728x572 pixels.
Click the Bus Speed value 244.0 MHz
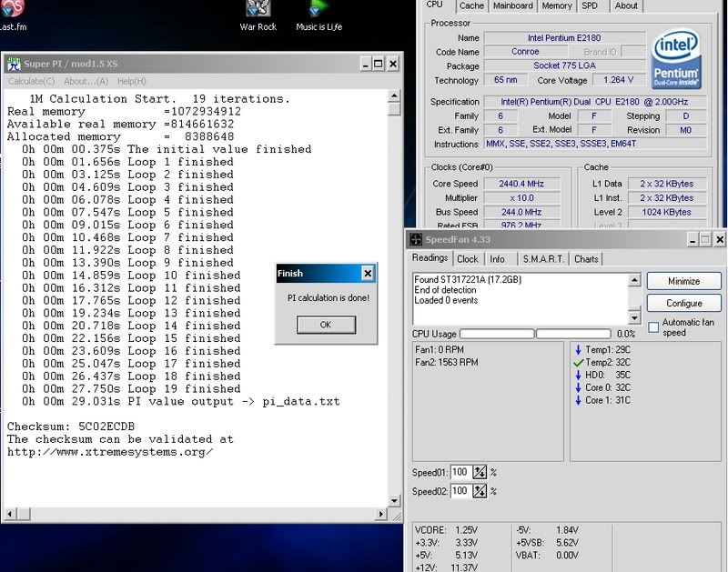(521, 212)
